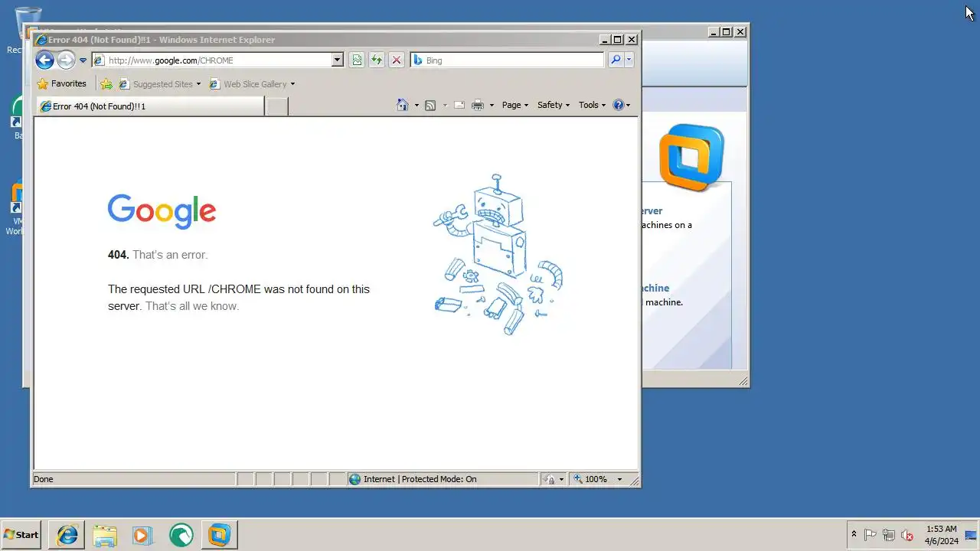This screenshot has width=980, height=551.
Task: Open the Page menu
Action: coord(514,105)
